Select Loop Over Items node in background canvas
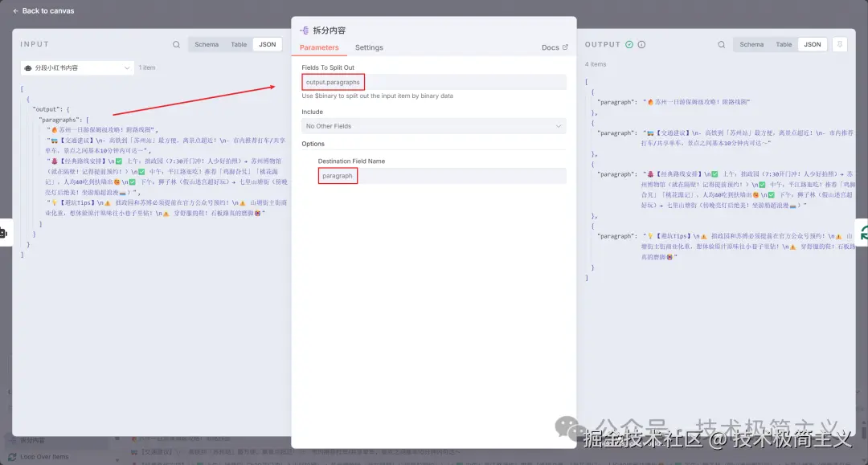 coord(39,457)
